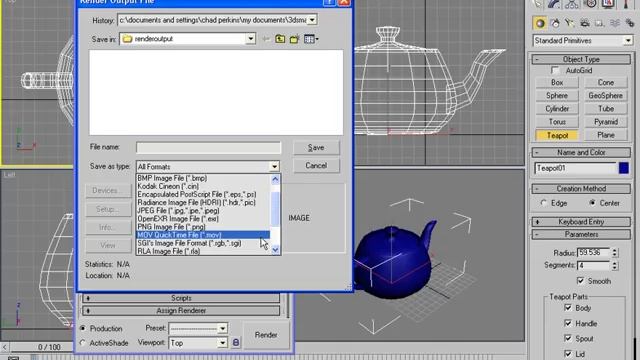Open the Motion command panel tab
The image size is (640, 360).
point(590,4)
